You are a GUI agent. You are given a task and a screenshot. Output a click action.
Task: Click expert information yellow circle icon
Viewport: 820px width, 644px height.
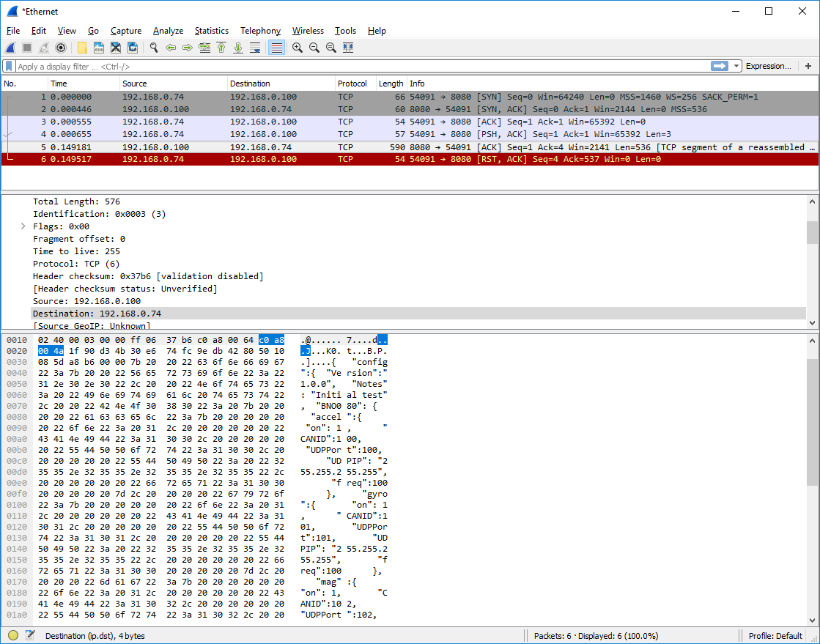click(x=13, y=636)
